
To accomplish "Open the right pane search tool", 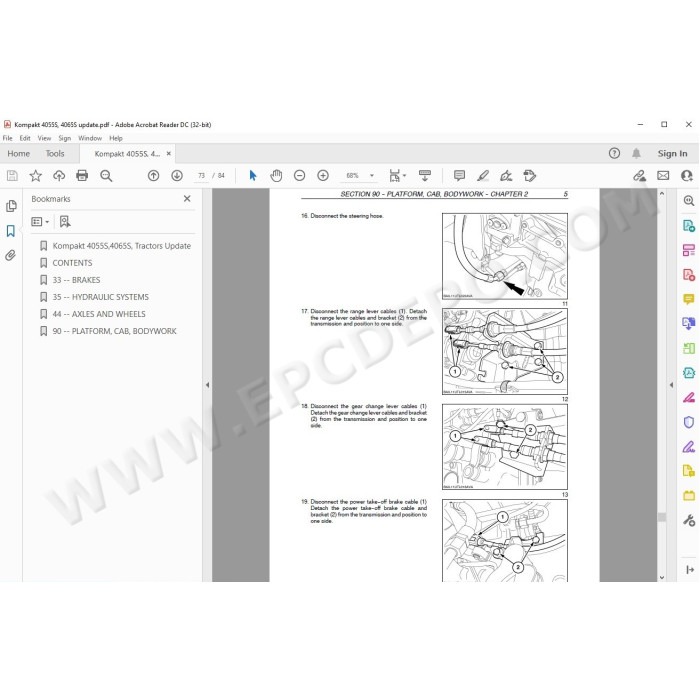I will pyautogui.click(x=688, y=201).
